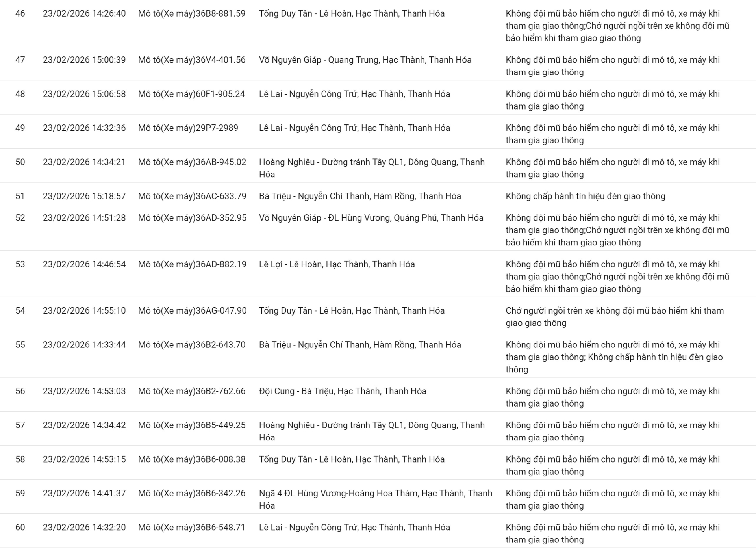Select plate 36B2-643.70 vehicle cell
The width and height of the screenshot is (756, 548).
tap(192, 345)
